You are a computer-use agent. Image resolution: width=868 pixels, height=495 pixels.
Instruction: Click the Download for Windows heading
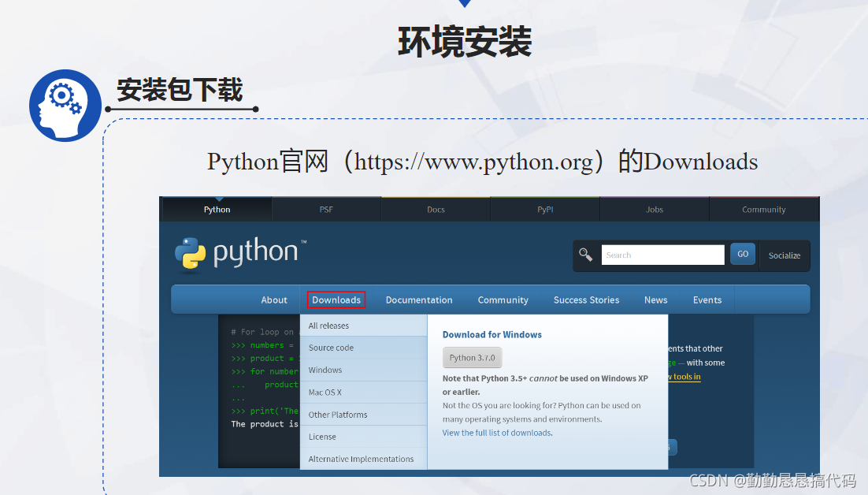click(x=491, y=334)
